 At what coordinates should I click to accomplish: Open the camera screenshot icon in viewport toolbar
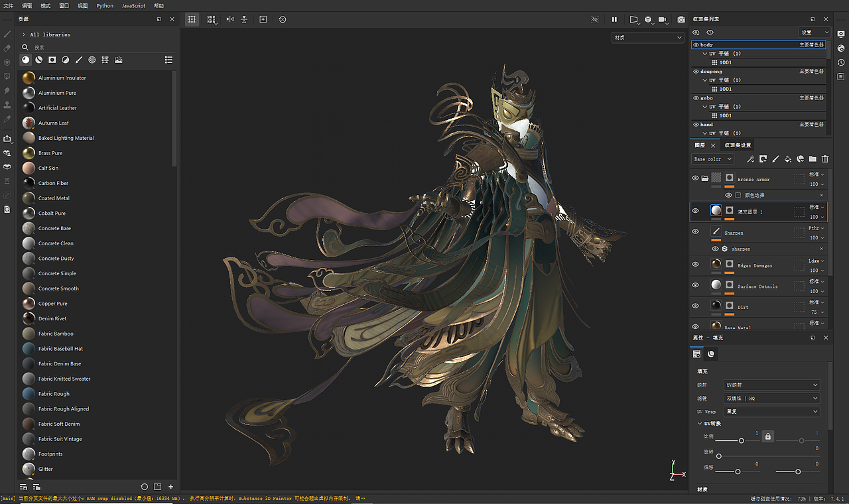coord(681,20)
